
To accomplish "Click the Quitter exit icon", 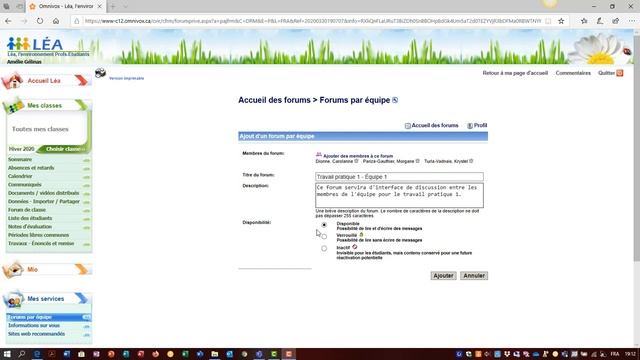I will [620, 73].
